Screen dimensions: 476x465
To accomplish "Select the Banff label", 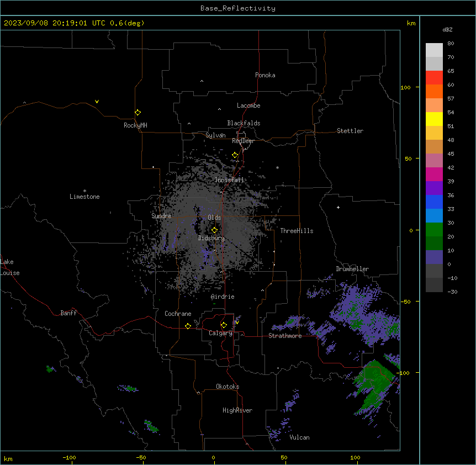I will tap(68, 313).
